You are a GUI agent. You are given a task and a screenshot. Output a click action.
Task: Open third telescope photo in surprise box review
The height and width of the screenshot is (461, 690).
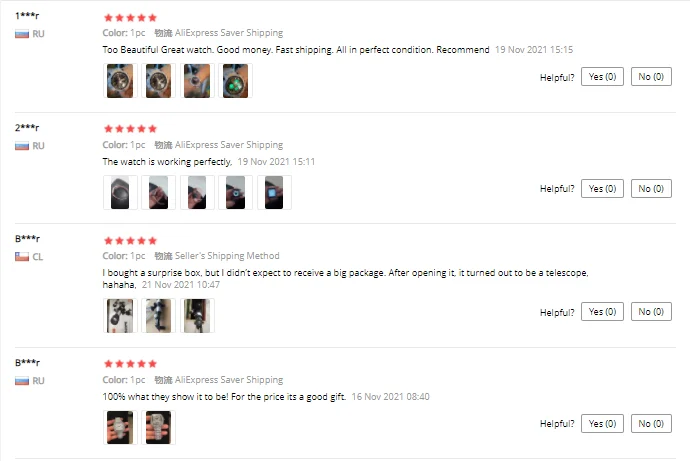[197, 316]
